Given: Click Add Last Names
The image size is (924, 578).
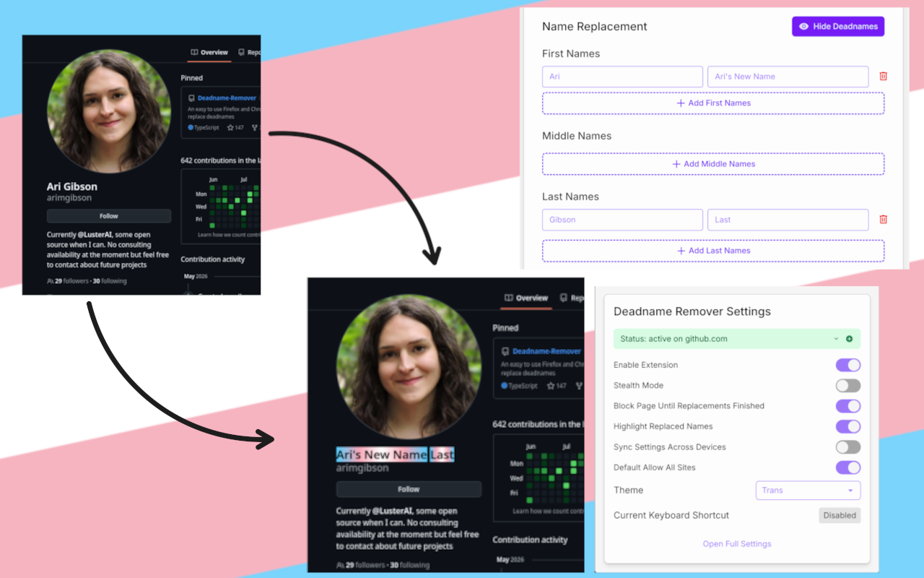Looking at the screenshot, I should [713, 251].
